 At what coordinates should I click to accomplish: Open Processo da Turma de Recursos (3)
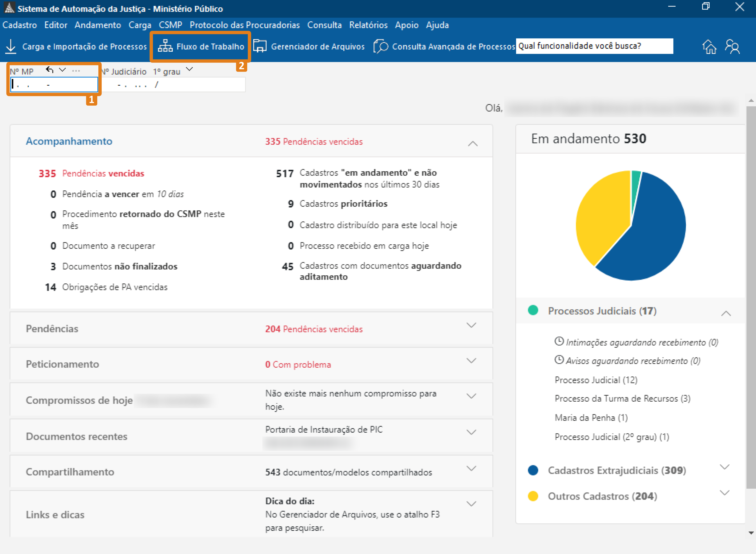622,398
